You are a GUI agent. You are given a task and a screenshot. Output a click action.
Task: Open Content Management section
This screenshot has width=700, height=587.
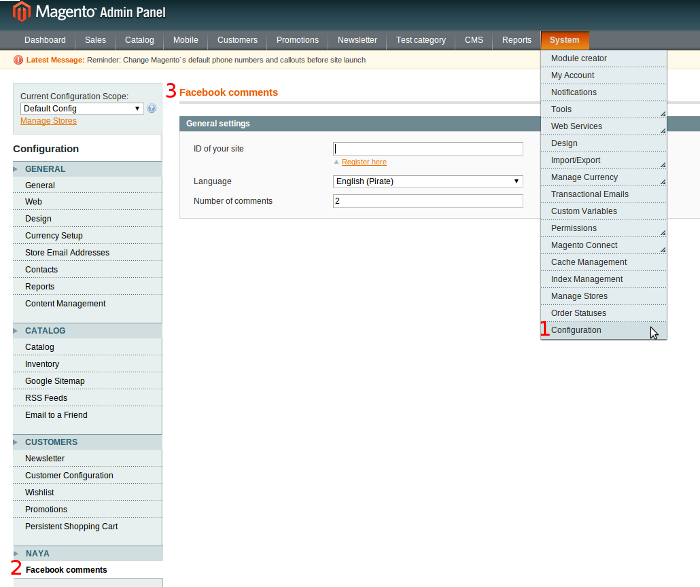pos(88,304)
